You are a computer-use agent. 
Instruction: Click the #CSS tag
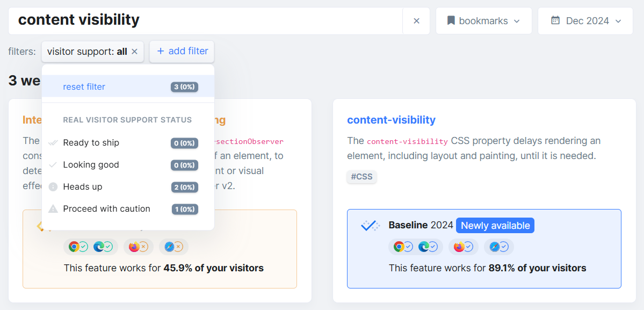point(361,177)
